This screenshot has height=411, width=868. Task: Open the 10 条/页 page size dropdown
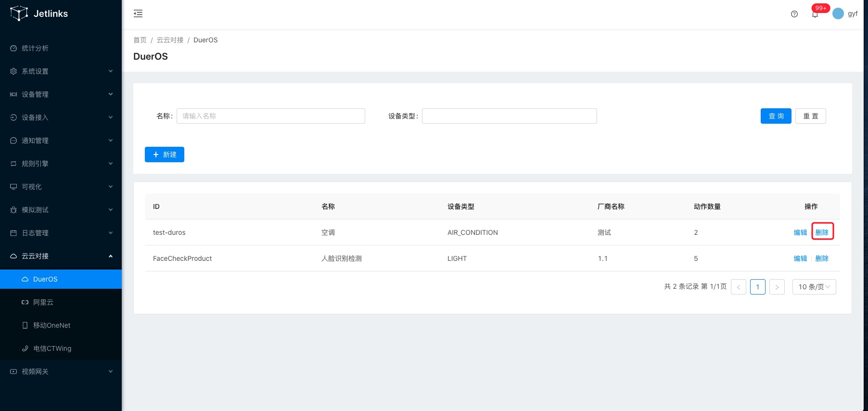(x=814, y=287)
